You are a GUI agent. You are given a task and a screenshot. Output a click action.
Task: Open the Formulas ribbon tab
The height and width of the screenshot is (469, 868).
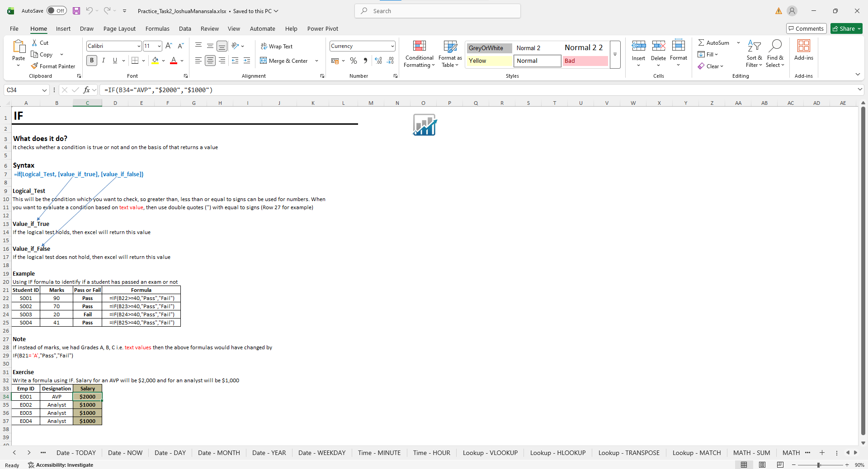(157, 28)
